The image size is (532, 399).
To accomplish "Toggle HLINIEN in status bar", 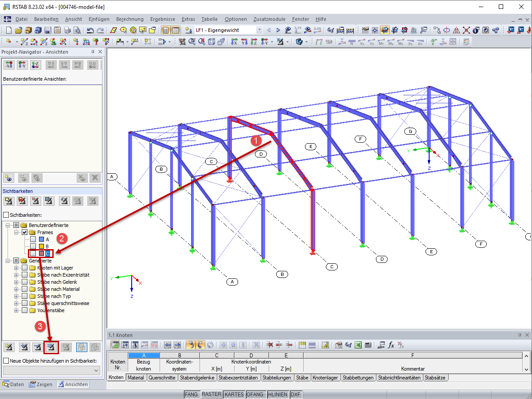I will tap(278, 394).
